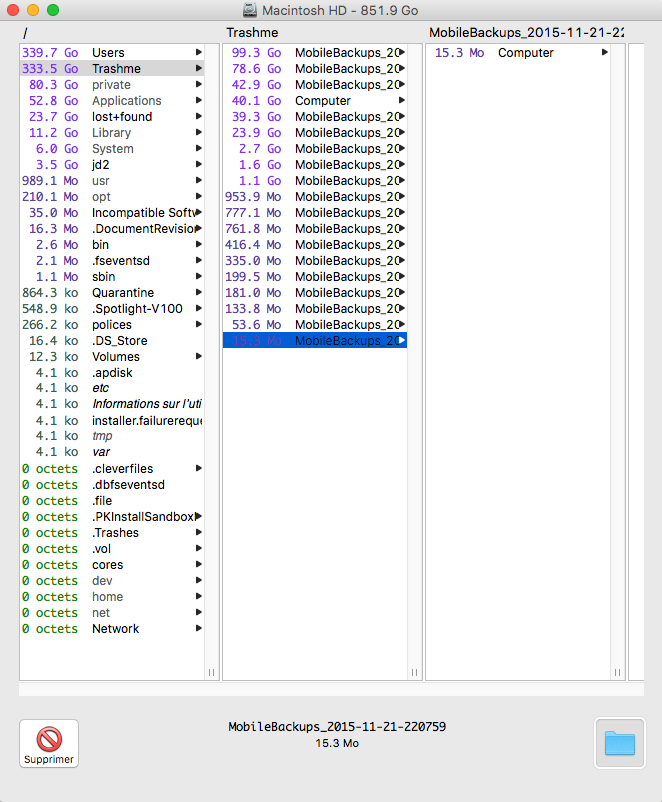662x802 pixels.
Task: Select the bin folder row
Action: (112, 244)
